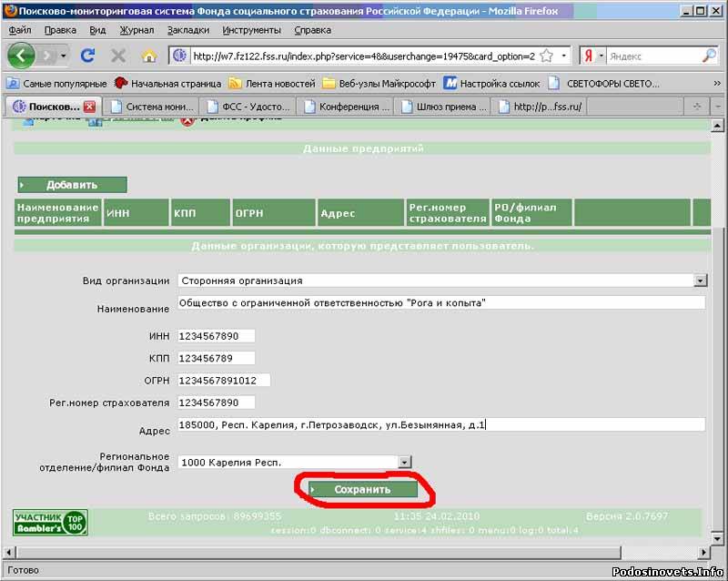Click Rambler's Top 100 badge
Image resolution: width=728 pixels, height=581 pixels.
[50, 523]
